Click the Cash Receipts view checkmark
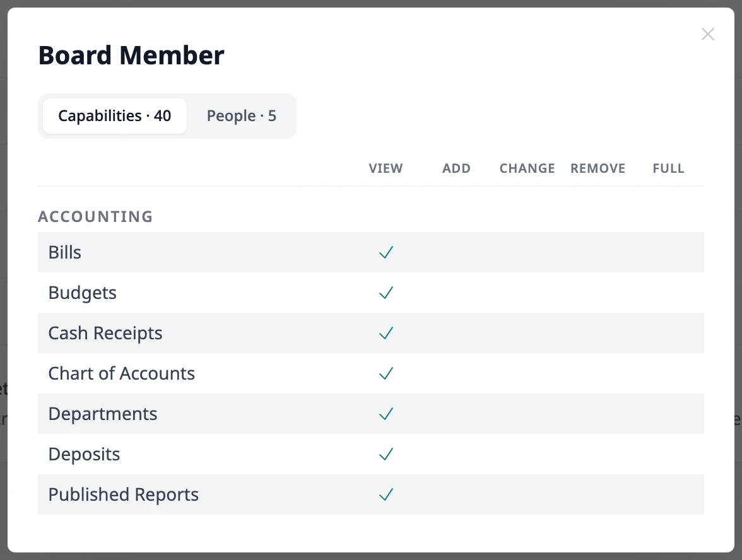This screenshot has width=742, height=560. (386, 333)
